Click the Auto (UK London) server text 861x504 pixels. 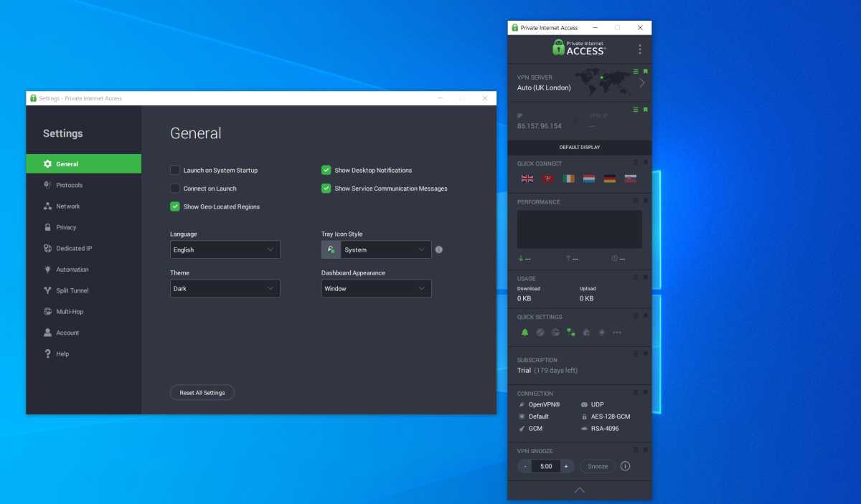pos(544,87)
